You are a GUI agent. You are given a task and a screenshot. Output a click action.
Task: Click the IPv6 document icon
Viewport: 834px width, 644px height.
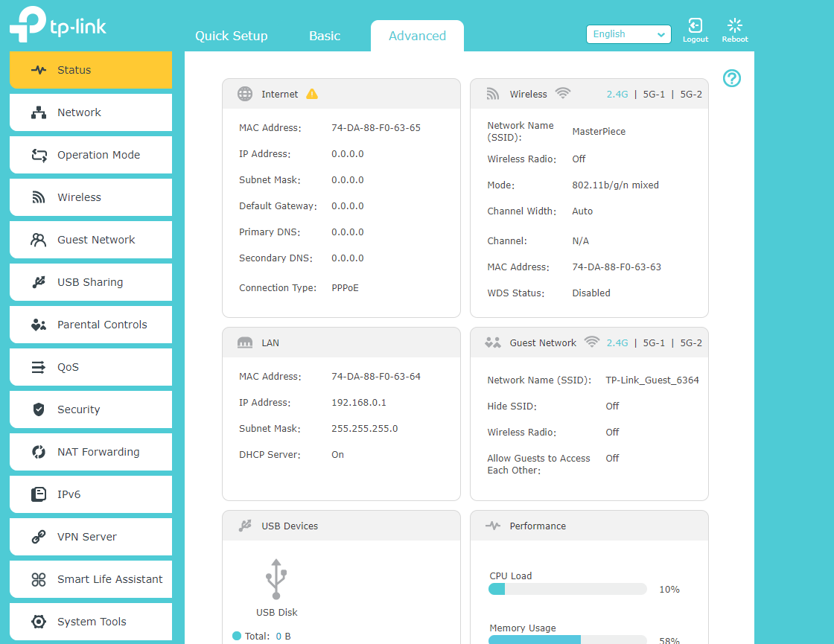38,494
